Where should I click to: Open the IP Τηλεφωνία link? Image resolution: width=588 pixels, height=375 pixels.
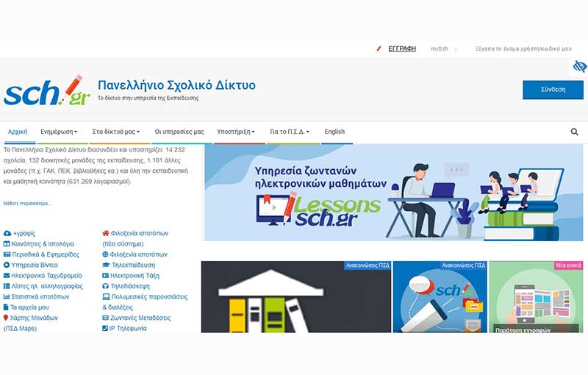[x=128, y=328]
